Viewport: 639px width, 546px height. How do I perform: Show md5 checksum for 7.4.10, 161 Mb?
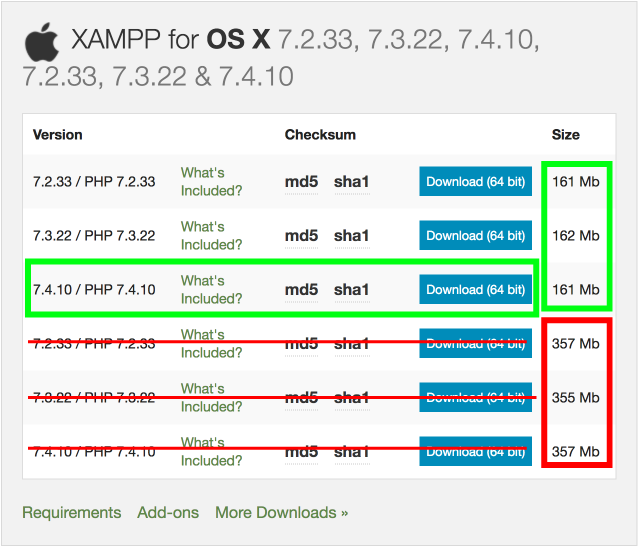301,290
